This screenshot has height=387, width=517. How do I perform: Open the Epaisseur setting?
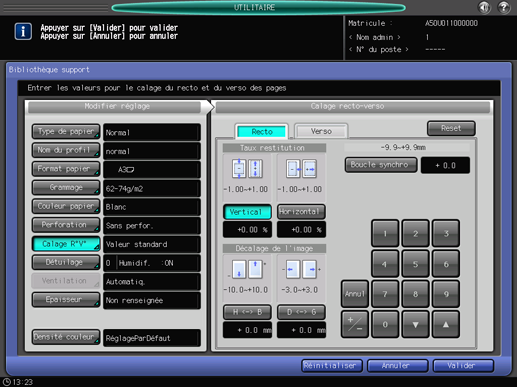(x=66, y=300)
